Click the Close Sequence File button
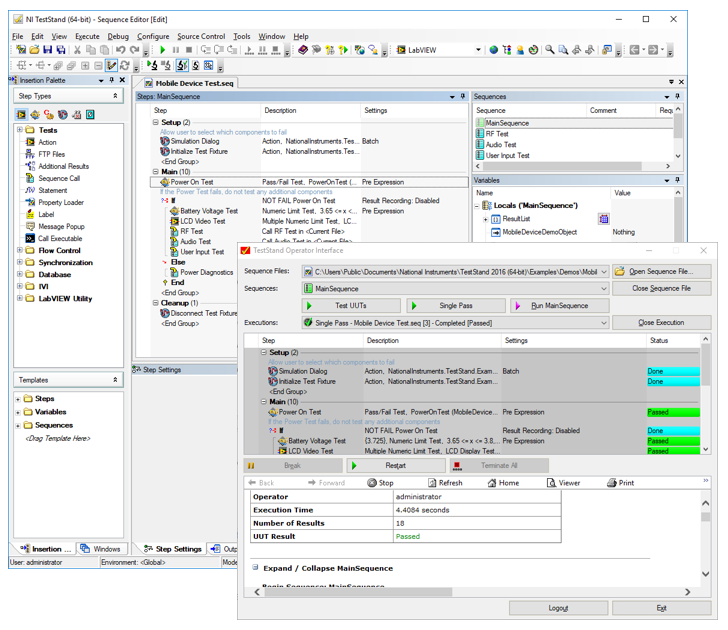728x630 pixels. (661, 288)
